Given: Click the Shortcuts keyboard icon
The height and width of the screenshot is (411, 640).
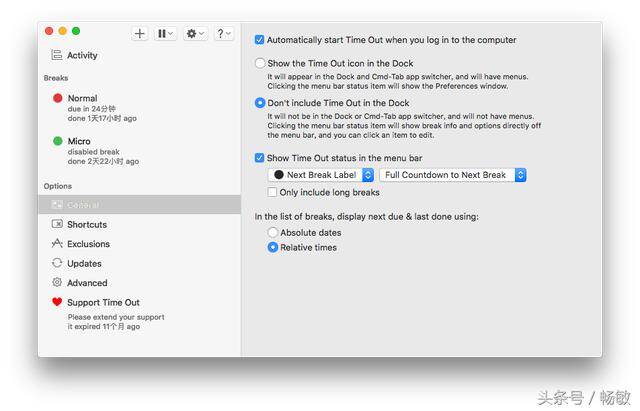Looking at the screenshot, I should 57,224.
